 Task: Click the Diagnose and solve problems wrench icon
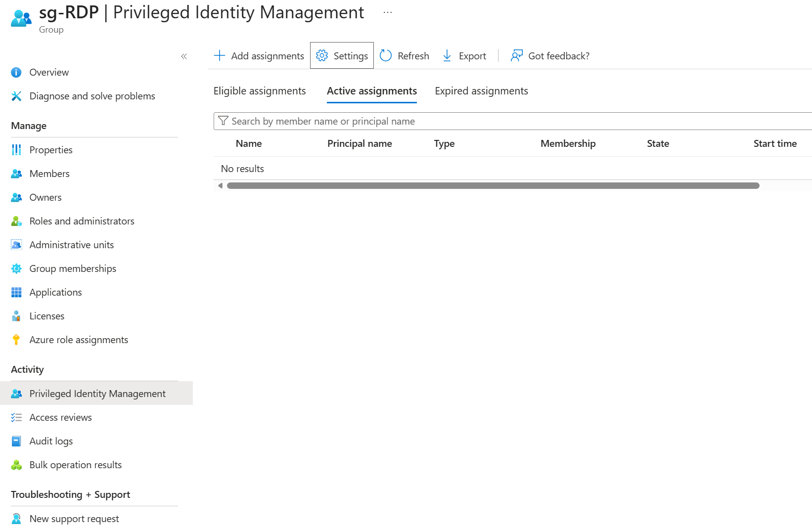coord(16,96)
